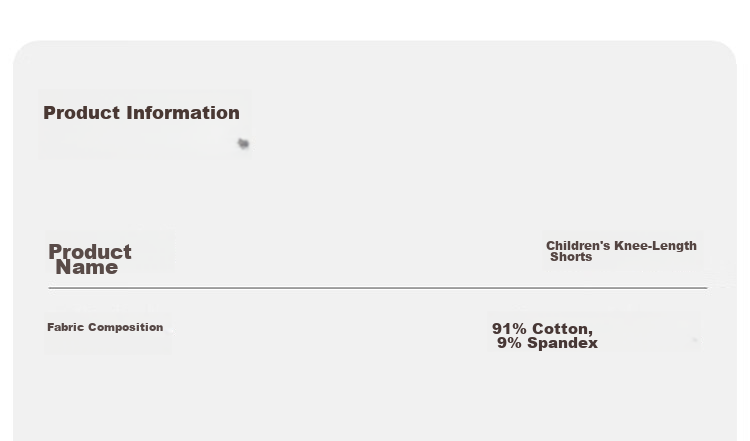Viewport: 750px width, 441px height.
Task: Click the "9% Spandex" text line
Action: click(548, 343)
